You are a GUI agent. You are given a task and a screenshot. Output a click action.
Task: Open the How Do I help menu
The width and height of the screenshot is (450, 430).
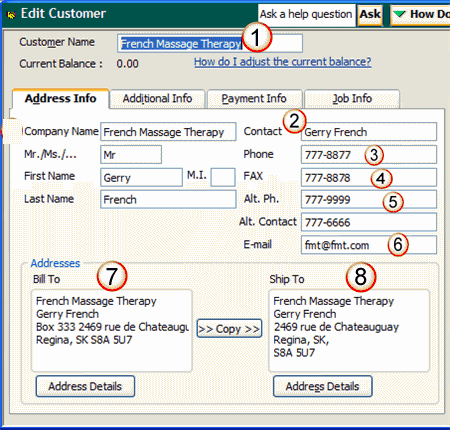click(421, 15)
